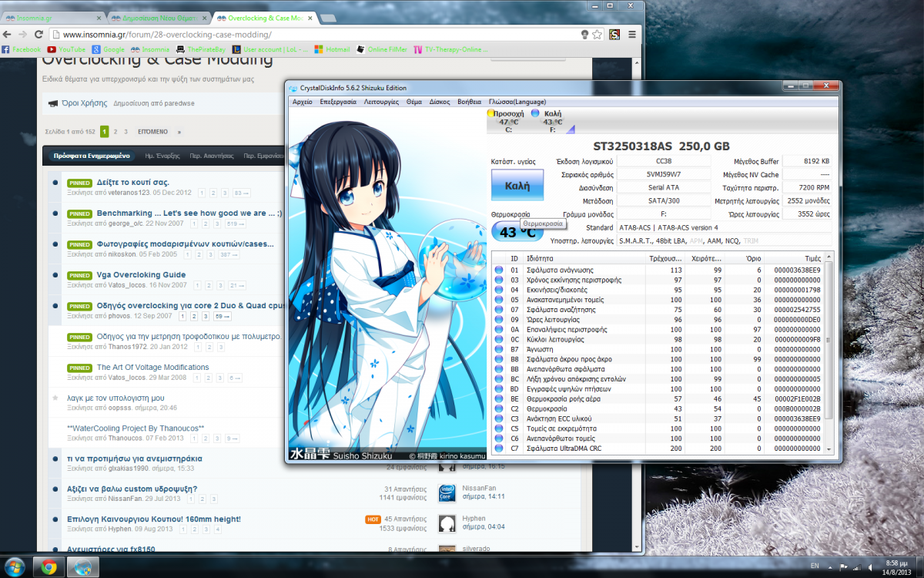Open Chrome's hamburger menu
This screenshot has height=578, width=924.
(632, 34)
